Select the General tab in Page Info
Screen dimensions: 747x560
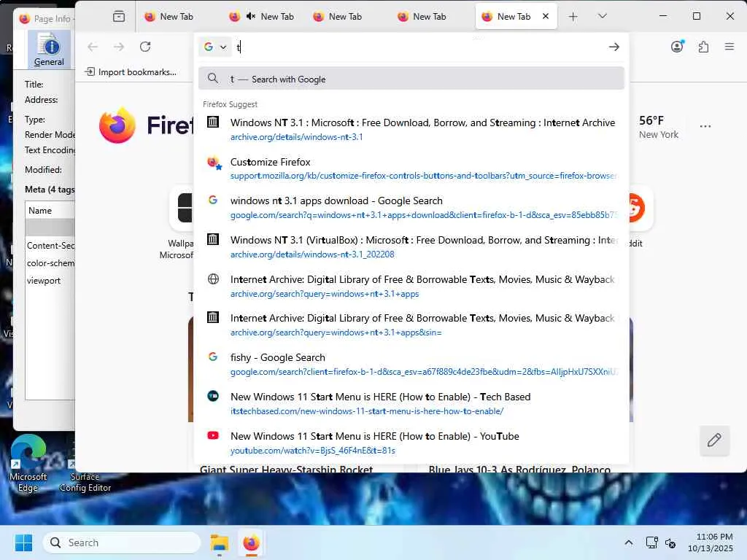coord(49,50)
